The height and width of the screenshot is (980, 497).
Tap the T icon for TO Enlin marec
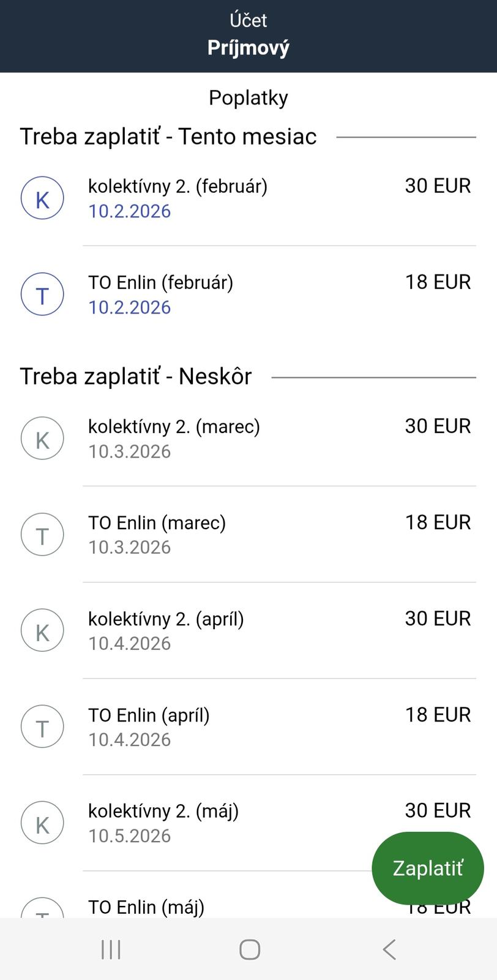tap(42, 535)
